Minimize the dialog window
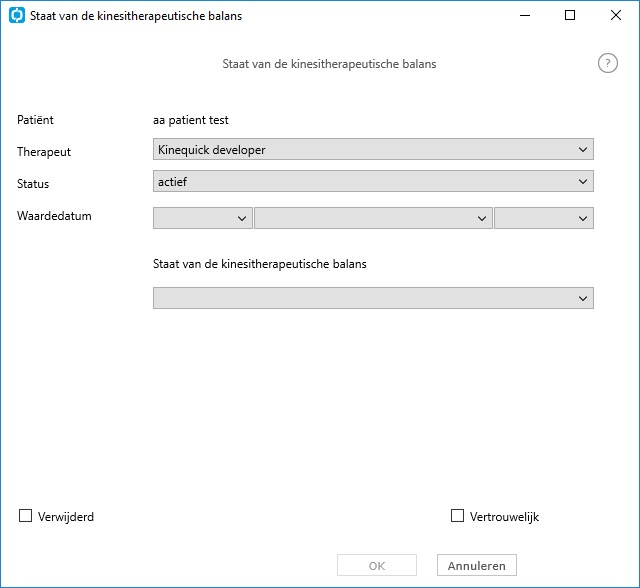Viewport: 640px width, 588px height. pyautogui.click(x=525, y=16)
